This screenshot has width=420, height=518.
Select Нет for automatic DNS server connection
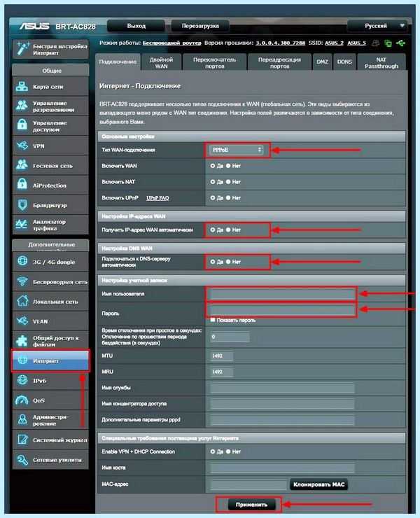(x=228, y=262)
